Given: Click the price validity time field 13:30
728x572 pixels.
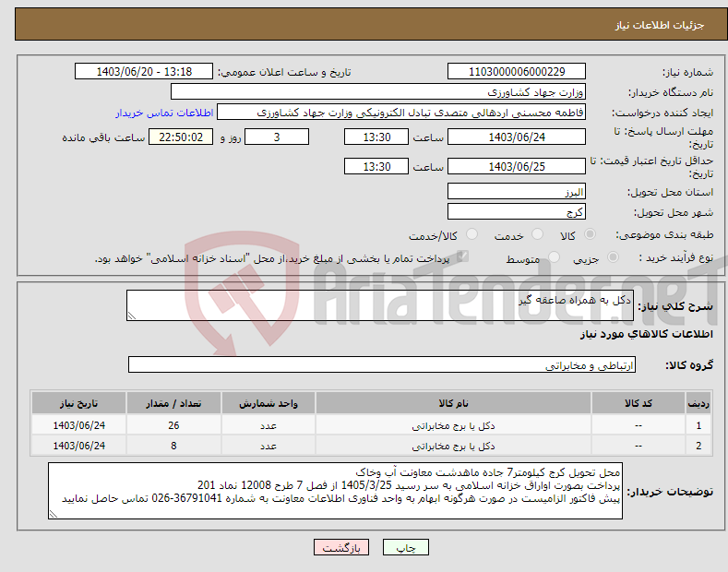Looking at the screenshot, I should pos(376,166).
